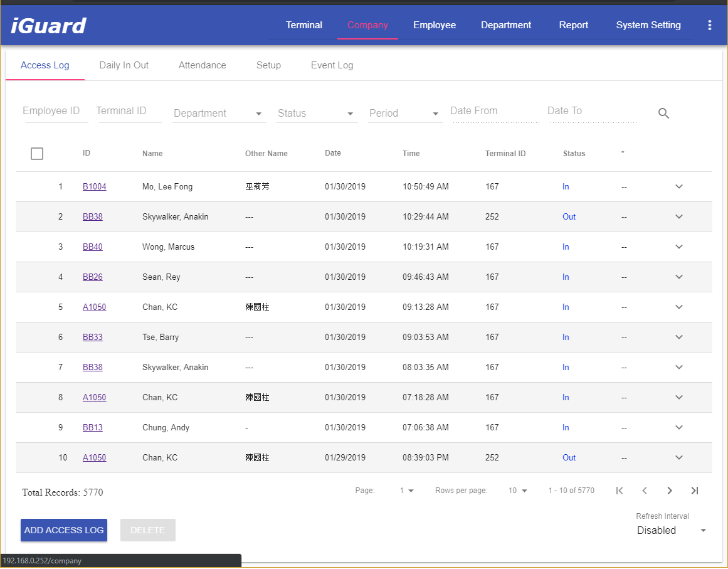Click the Name column header
The width and height of the screenshot is (728, 569).
(x=152, y=154)
